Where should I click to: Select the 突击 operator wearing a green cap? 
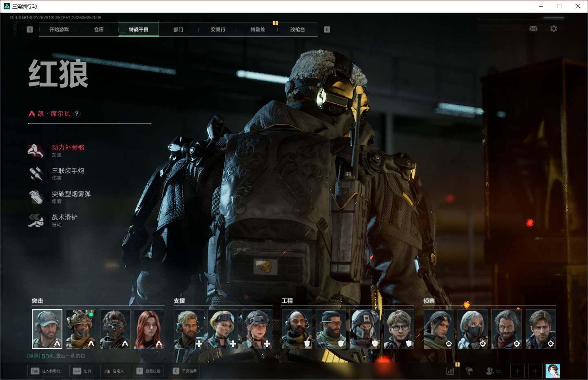click(47, 329)
